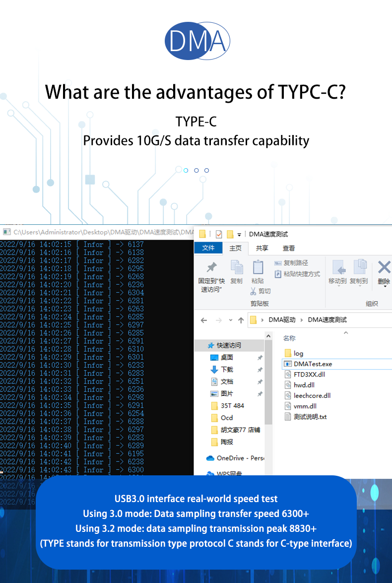This screenshot has width=392, height=583.
Task: Switch to the Share (共享) tab
Action: (262, 248)
